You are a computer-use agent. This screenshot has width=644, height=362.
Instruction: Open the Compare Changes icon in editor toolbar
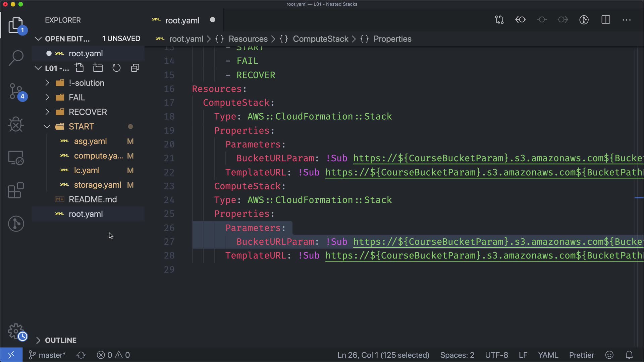click(499, 20)
